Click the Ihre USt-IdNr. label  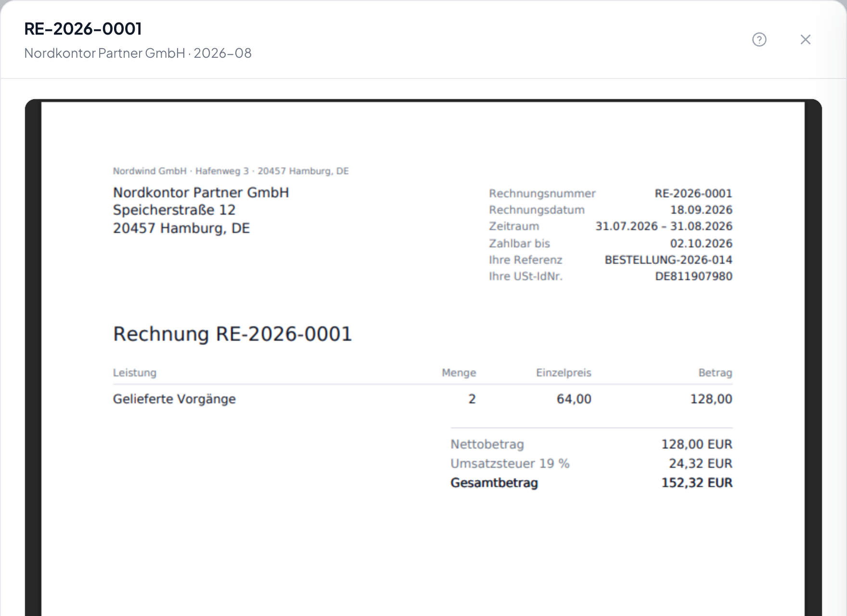tap(526, 276)
